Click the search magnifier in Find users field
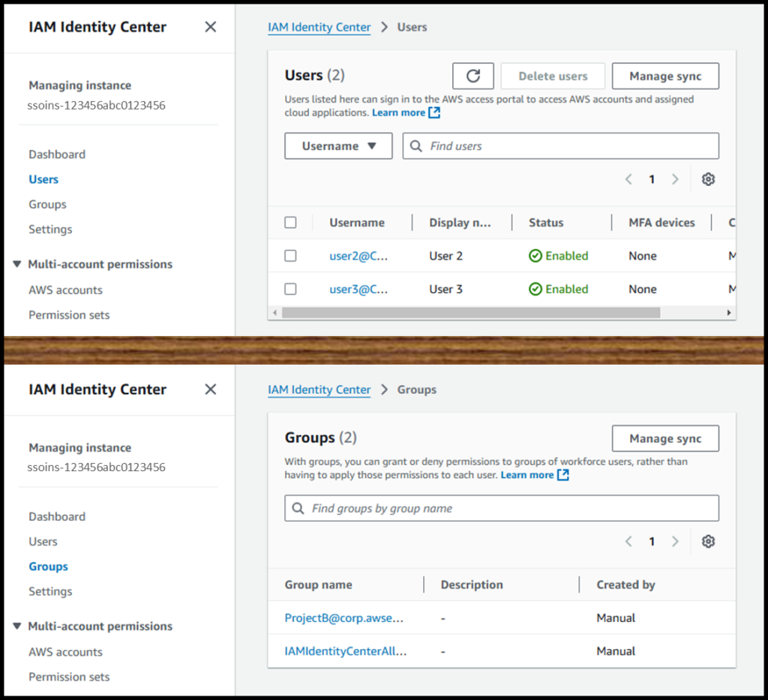 [x=415, y=146]
